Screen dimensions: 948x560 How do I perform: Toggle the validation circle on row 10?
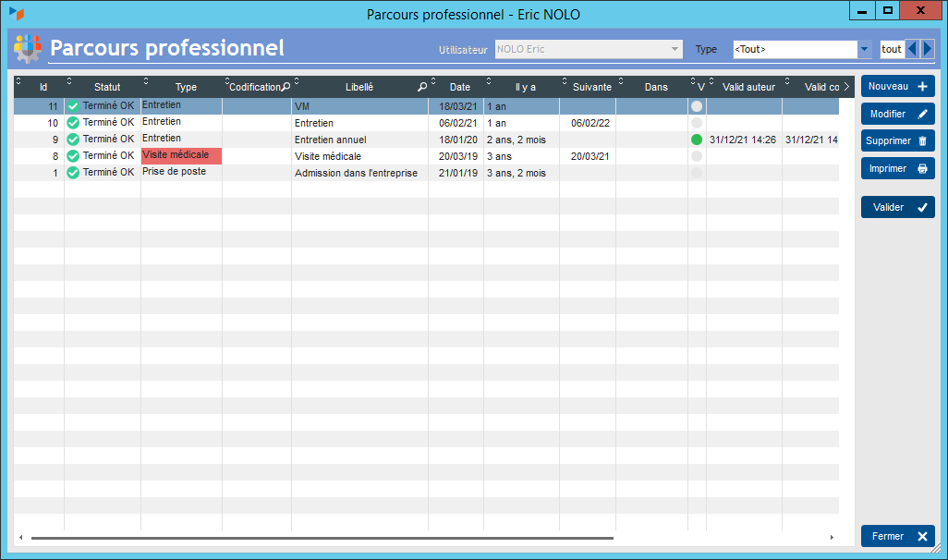(x=697, y=124)
